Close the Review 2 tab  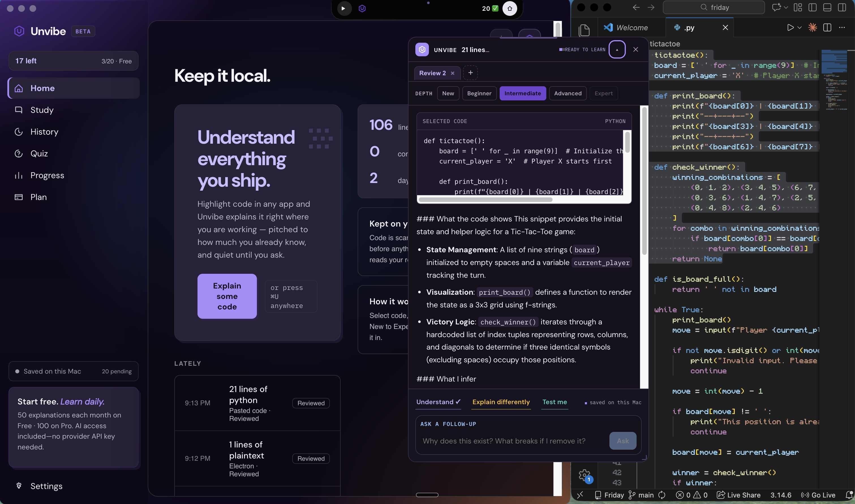pyautogui.click(x=452, y=73)
